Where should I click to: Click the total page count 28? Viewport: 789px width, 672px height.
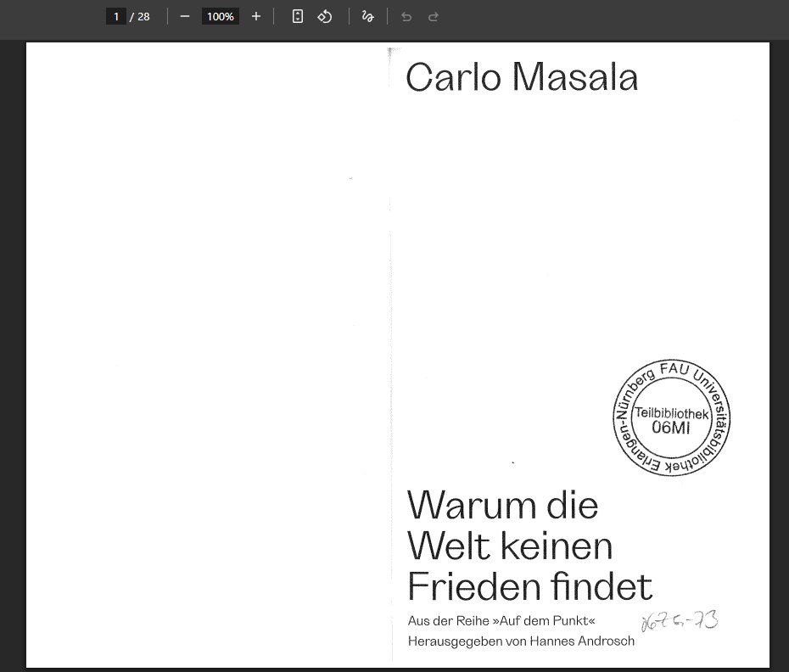143,17
